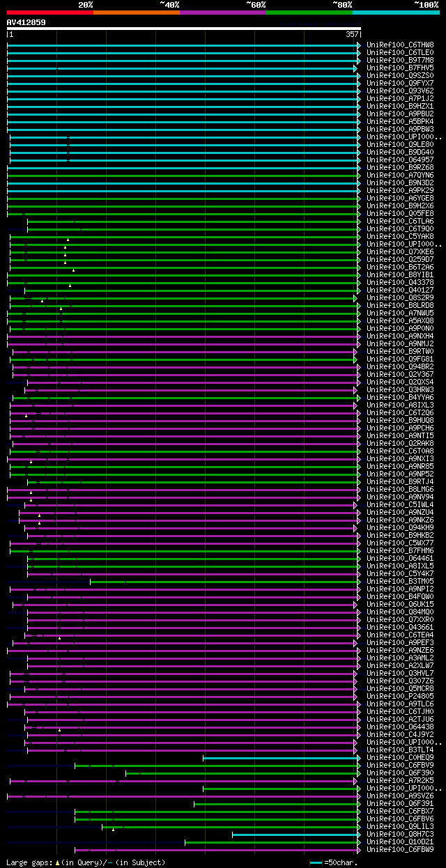Click the red ~20% identity legend segment
The image size is (446, 868).
(49, 13)
